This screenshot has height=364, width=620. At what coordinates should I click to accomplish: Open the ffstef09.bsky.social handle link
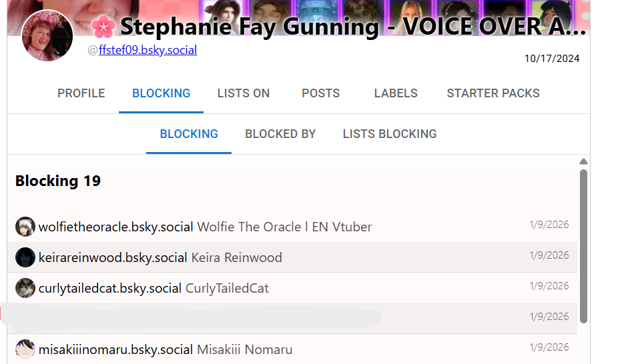[x=147, y=50]
